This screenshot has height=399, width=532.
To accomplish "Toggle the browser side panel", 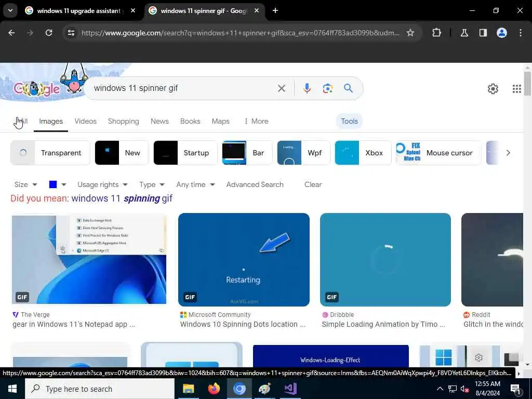I will click(x=483, y=33).
